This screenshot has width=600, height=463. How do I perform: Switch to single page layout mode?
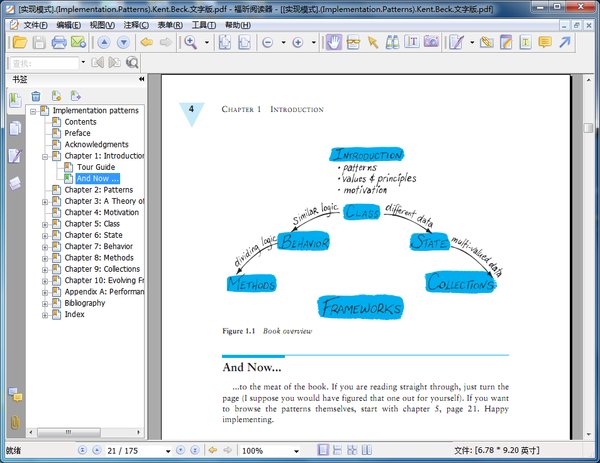click(323, 450)
